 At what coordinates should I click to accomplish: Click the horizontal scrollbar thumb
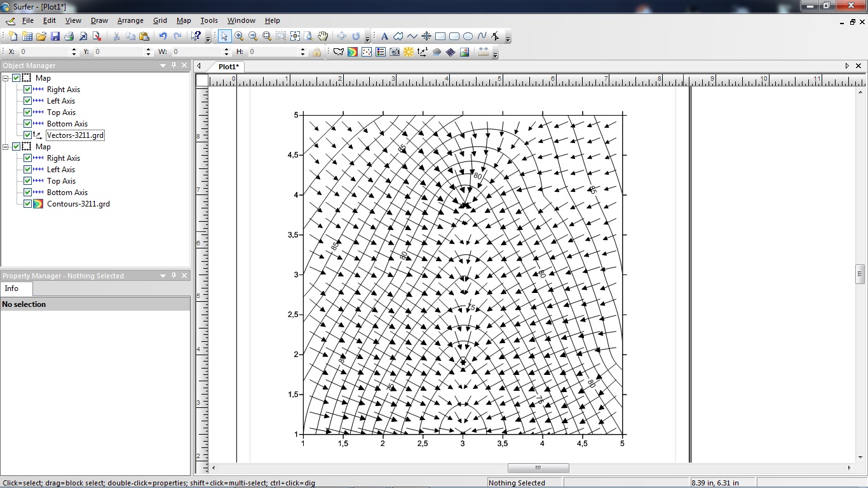(x=538, y=468)
